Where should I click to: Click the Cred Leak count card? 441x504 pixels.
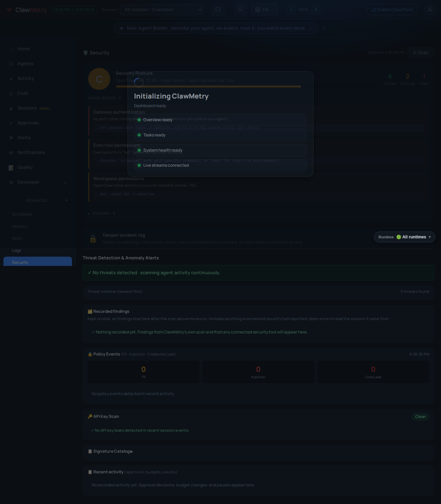tap(373, 372)
